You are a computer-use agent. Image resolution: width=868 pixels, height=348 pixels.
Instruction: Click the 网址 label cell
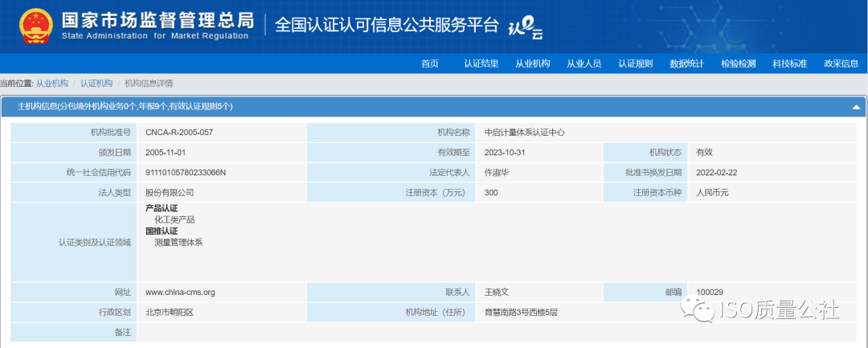(74, 292)
